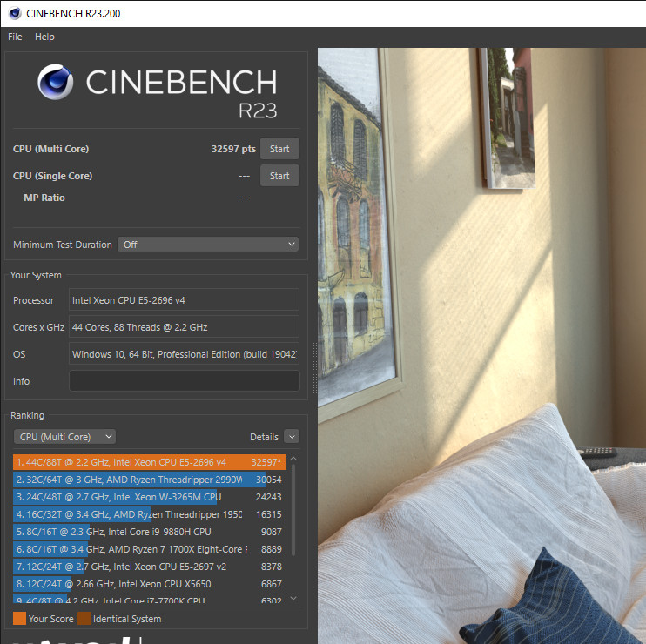
Task: Click the ranking list scrollbar thumb
Action: click(293, 510)
